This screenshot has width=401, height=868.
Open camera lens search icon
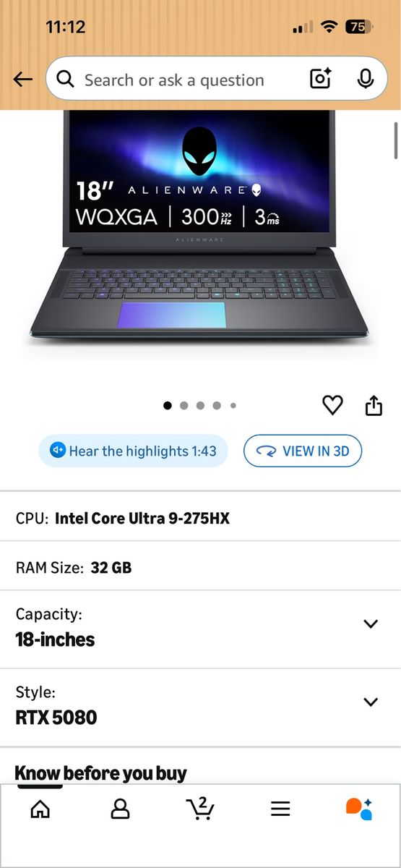(321, 79)
